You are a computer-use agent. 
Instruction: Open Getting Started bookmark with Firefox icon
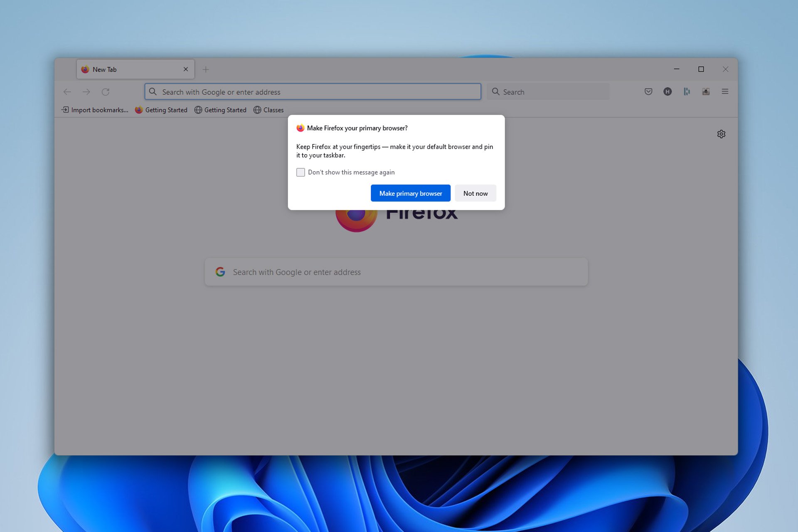(161, 110)
